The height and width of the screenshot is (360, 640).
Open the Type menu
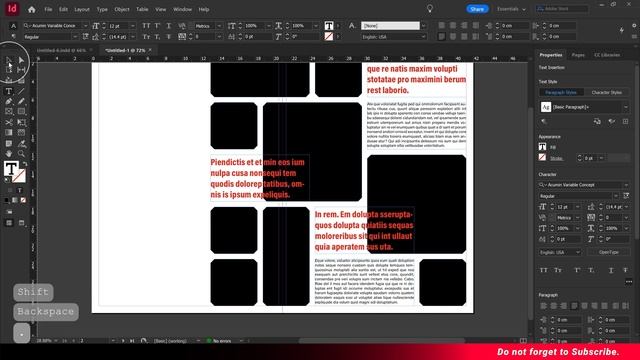pos(102,9)
